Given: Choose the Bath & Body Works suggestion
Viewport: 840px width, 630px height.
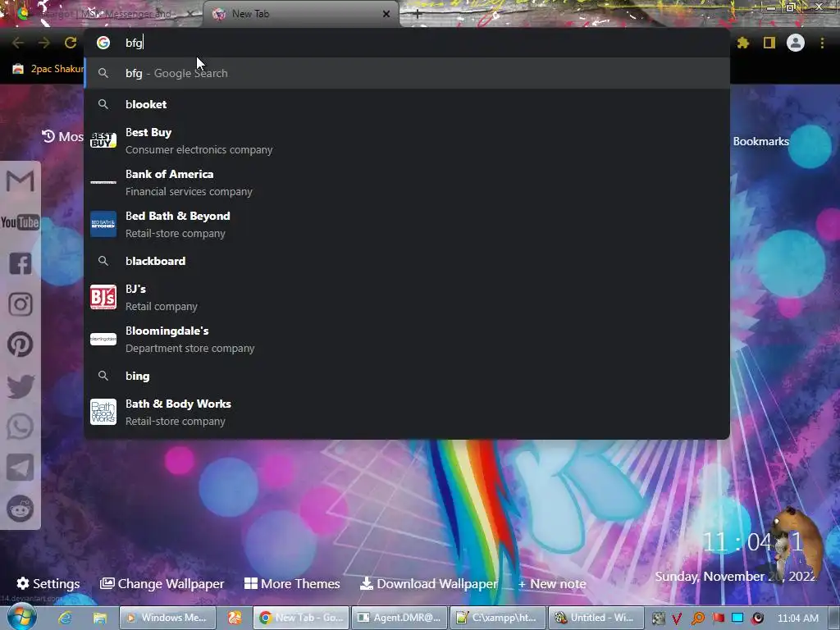Looking at the screenshot, I should click(407, 413).
